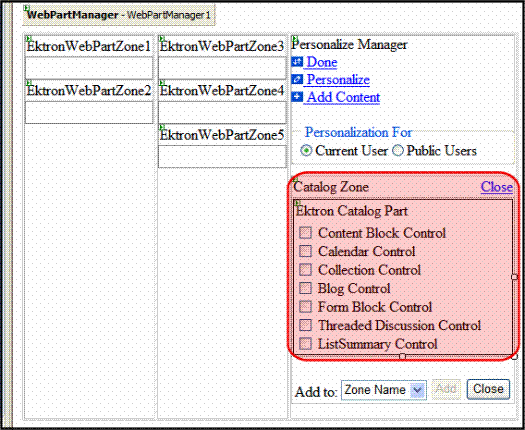Click the plus icon beside Add Content
The height and width of the screenshot is (430, 525).
[x=297, y=97]
